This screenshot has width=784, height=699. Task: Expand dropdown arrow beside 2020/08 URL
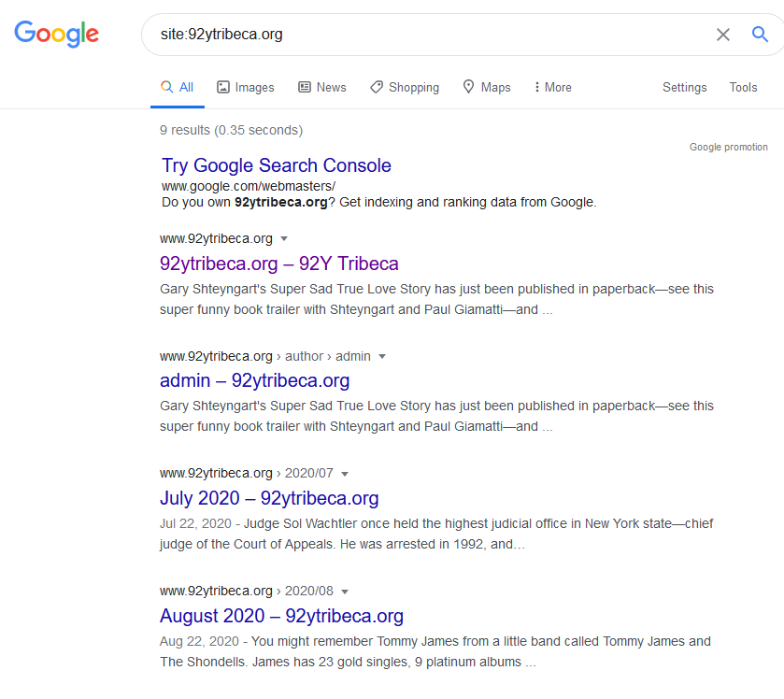click(x=345, y=592)
